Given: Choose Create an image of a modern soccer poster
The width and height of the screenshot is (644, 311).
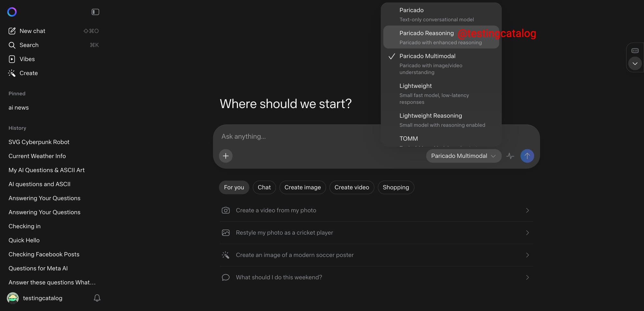Looking at the screenshot, I should [x=376, y=255].
